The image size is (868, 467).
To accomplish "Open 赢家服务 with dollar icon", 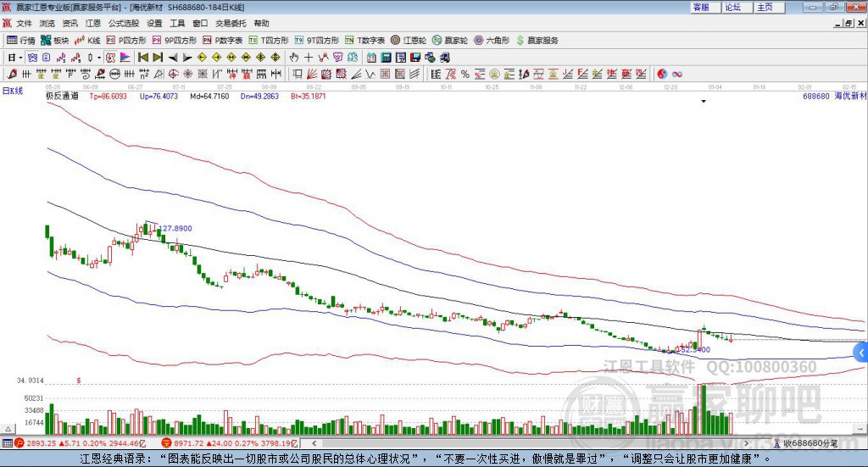I will click(x=537, y=41).
